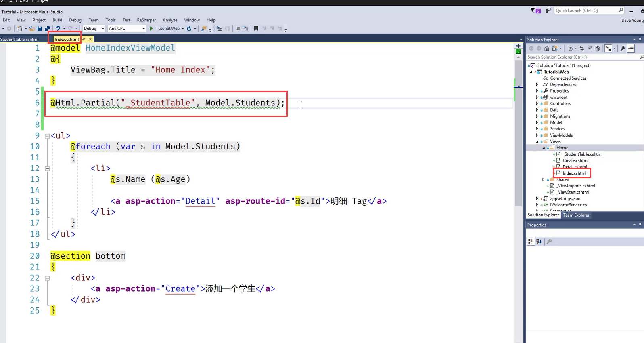Viewport: 644px width, 343px height.
Task: Collapse the ul block at line 9
Action: (47, 136)
